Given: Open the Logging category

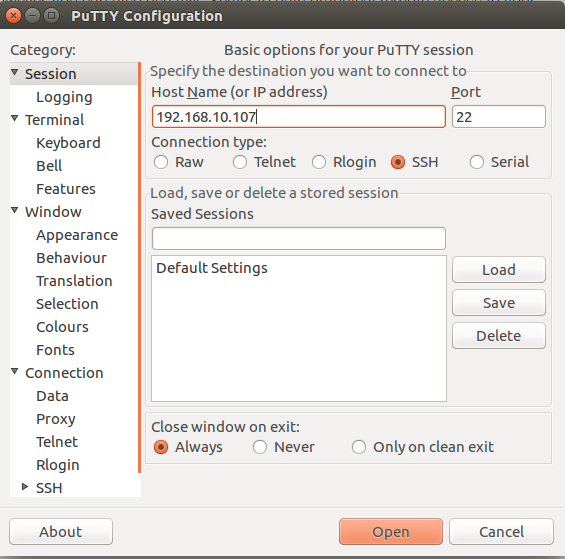Looking at the screenshot, I should [64, 97].
